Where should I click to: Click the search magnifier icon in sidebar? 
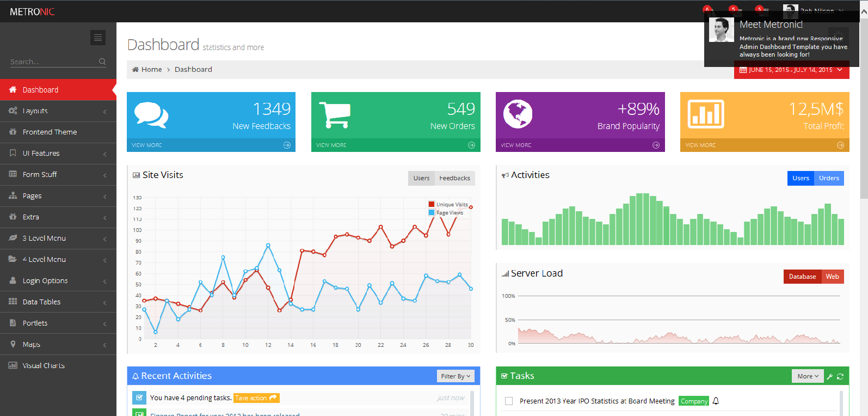point(102,62)
